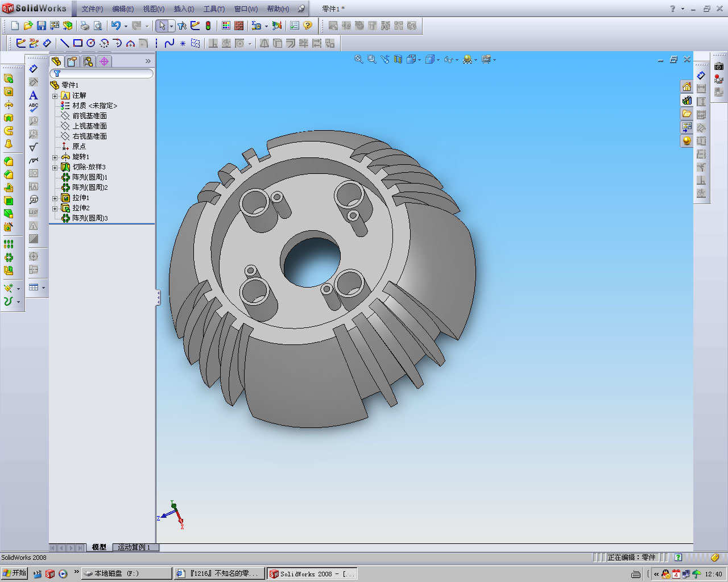
Task: Open the RealView/Appearances sphere task pane tab
Action: [x=686, y=140]
